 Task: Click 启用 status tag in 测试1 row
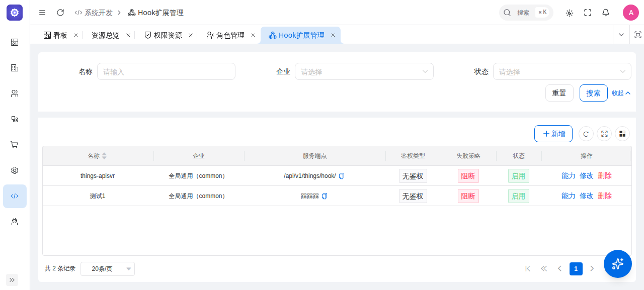(519, 196)
